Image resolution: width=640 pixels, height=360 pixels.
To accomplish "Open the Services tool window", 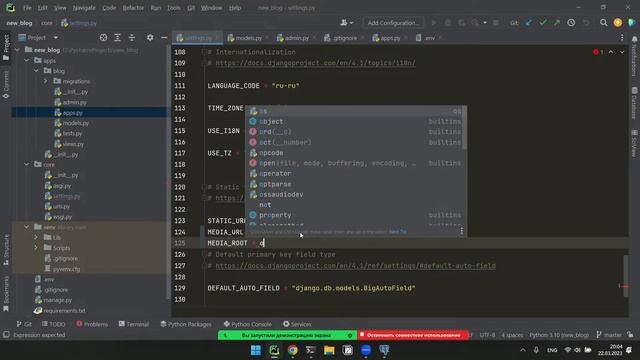I will [297, 324].
